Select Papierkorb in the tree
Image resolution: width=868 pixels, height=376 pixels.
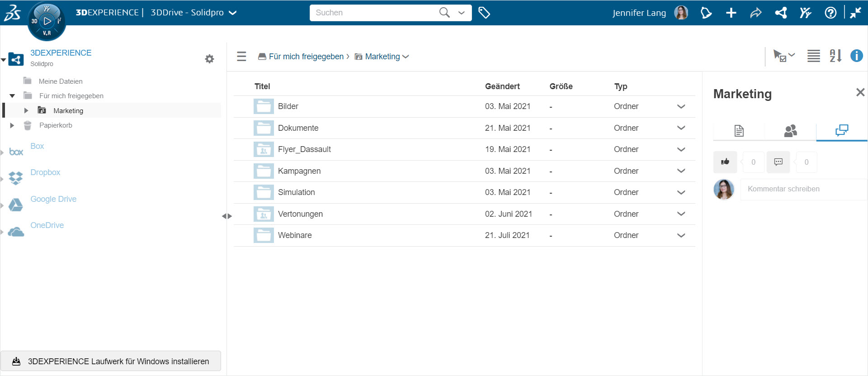[x=56, y=125]
